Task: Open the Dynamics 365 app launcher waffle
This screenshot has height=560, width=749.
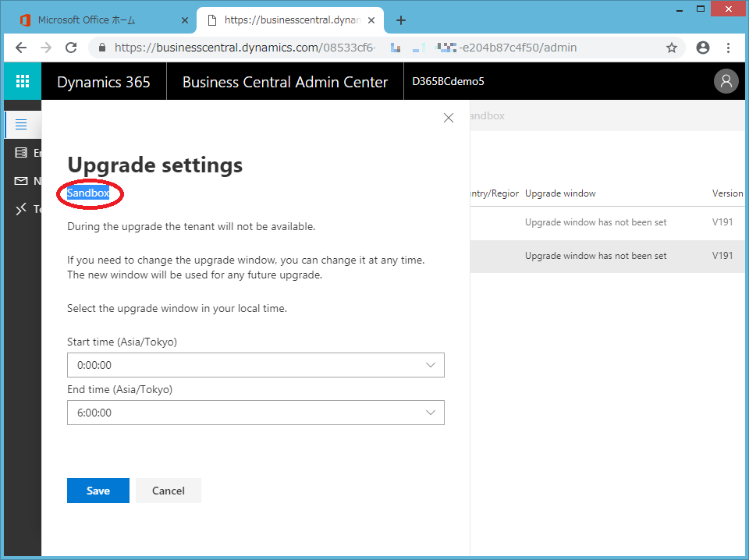Action: 23,81
